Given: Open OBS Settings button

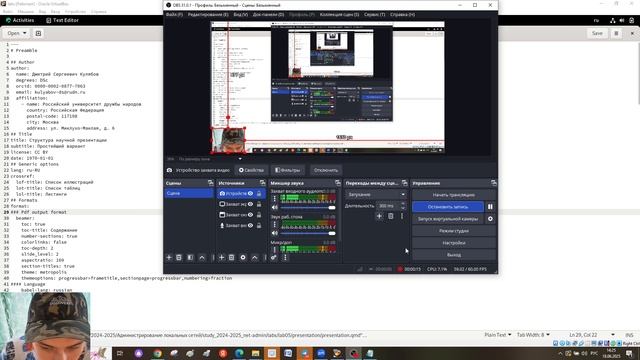Looking at the screenshot, I should point(454,243).
